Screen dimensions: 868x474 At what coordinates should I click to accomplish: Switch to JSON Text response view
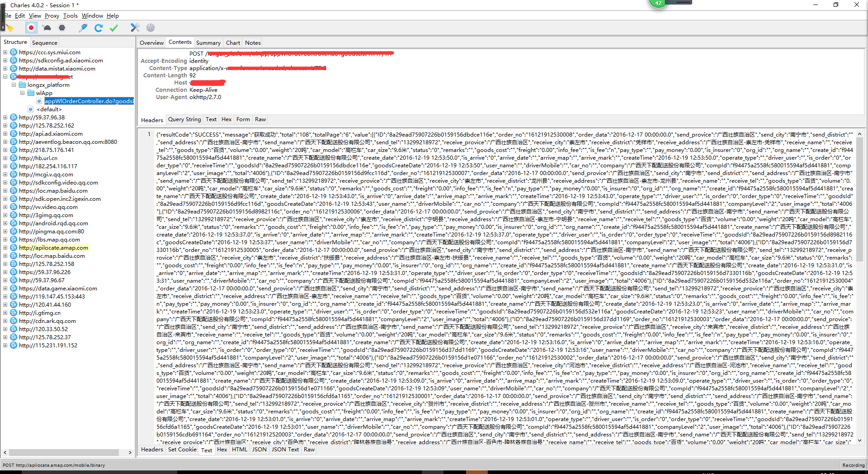click(x=285, y=450)
